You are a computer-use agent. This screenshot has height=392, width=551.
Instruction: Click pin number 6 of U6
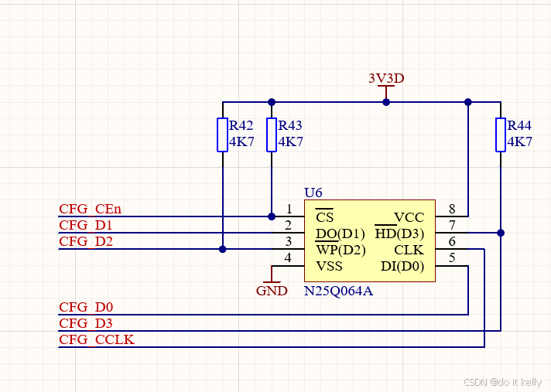[452, 241]
